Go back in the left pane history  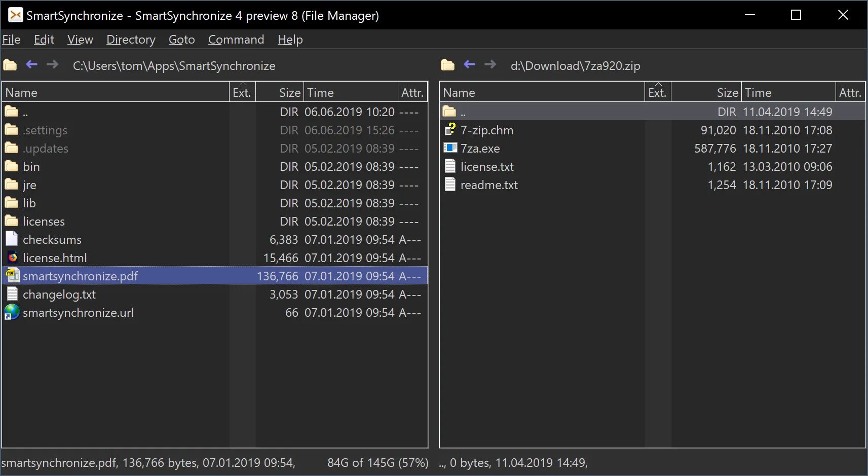32,64
